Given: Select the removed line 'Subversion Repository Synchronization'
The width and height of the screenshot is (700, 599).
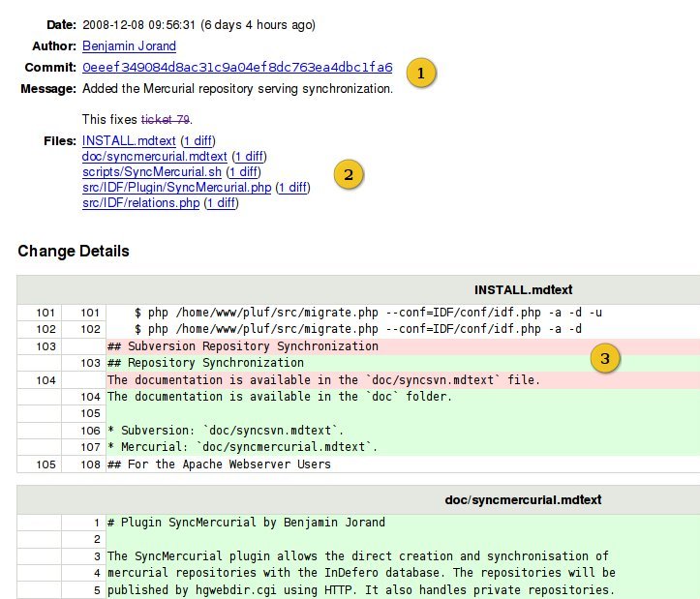Looking at the screenshot, I should coord(242,345).
